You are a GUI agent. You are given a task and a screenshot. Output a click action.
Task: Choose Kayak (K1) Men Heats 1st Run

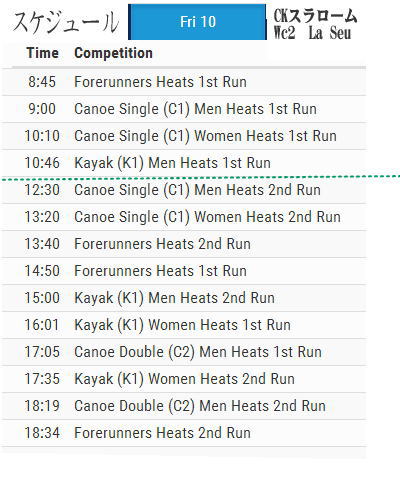[x=184, y=163]
